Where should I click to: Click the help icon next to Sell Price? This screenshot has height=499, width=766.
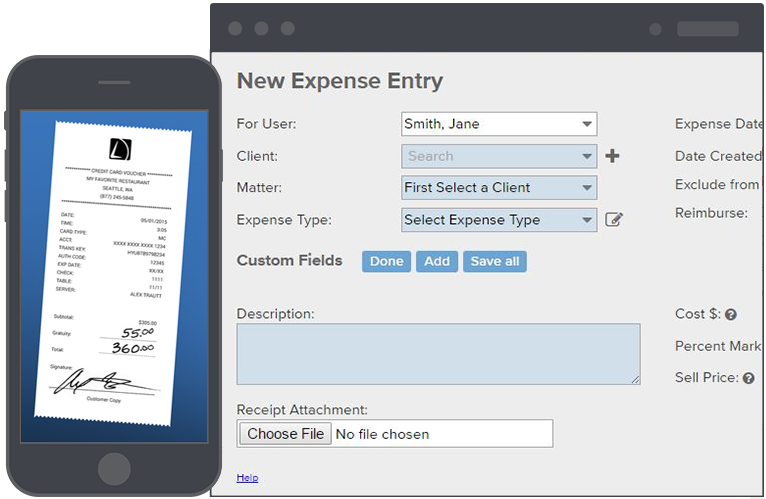tap(749, 378)
